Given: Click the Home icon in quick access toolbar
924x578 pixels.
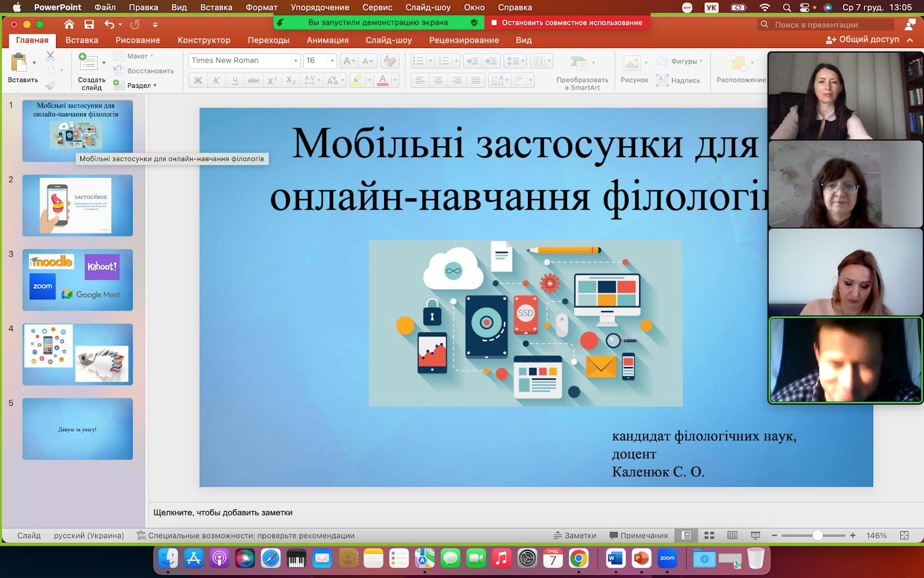Looking at the screenshot, I should [69, 24].
